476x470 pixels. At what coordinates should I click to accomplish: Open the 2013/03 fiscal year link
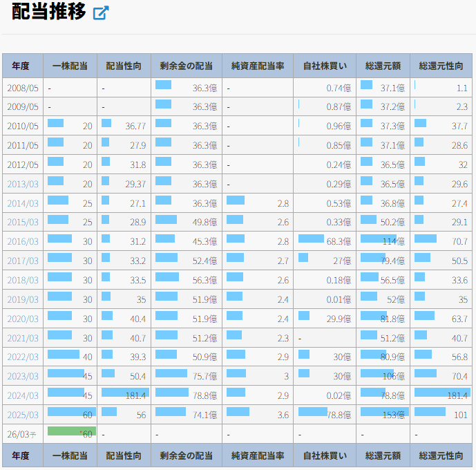pyautogui.click(x=22, y=184)
